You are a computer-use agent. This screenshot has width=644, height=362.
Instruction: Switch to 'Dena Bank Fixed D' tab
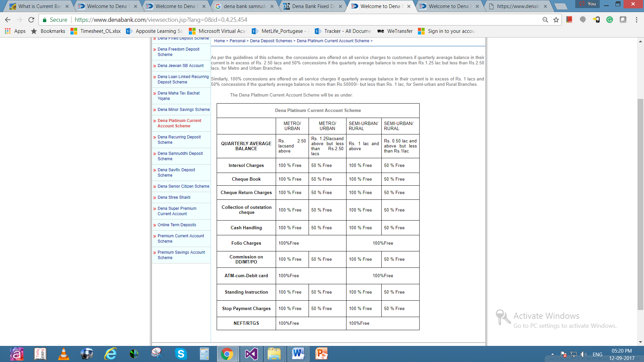313,6
